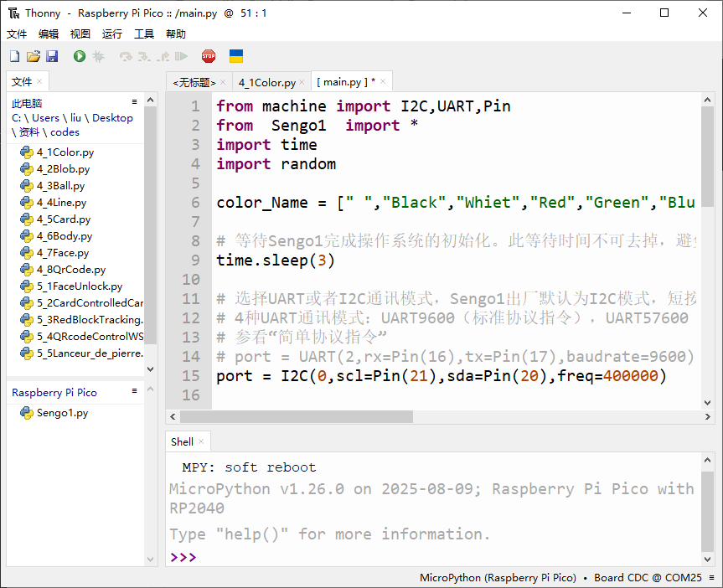Close the 4_1Color.py tab
Viewport: 723px width, 588px height.
coord(302,82)
